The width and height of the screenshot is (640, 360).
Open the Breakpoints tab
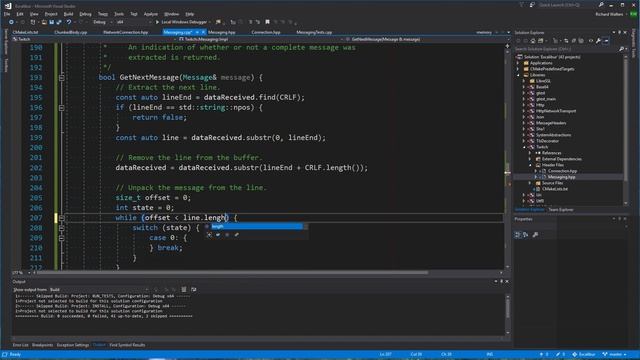tap(42, 345)
